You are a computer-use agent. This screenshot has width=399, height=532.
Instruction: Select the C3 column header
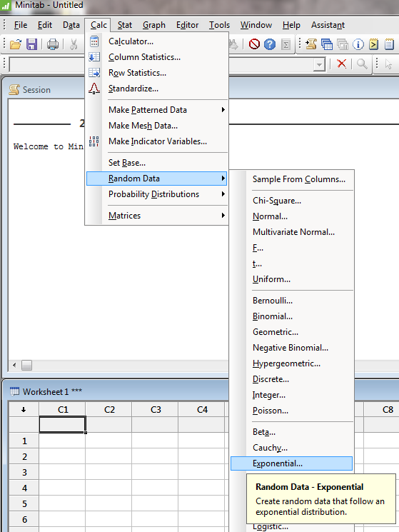tap(156, 409)
